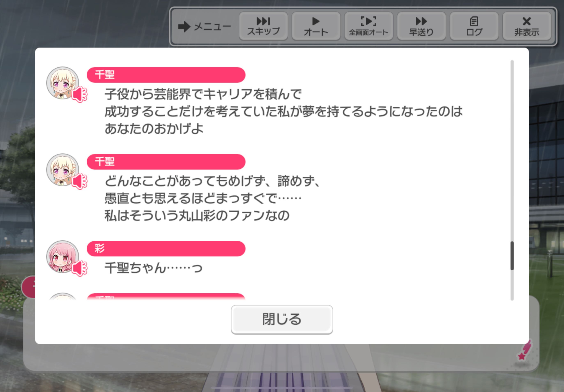Click Aya's pink-haired avatar
This screenshot has width=564, height=392.
click(63, 257)
